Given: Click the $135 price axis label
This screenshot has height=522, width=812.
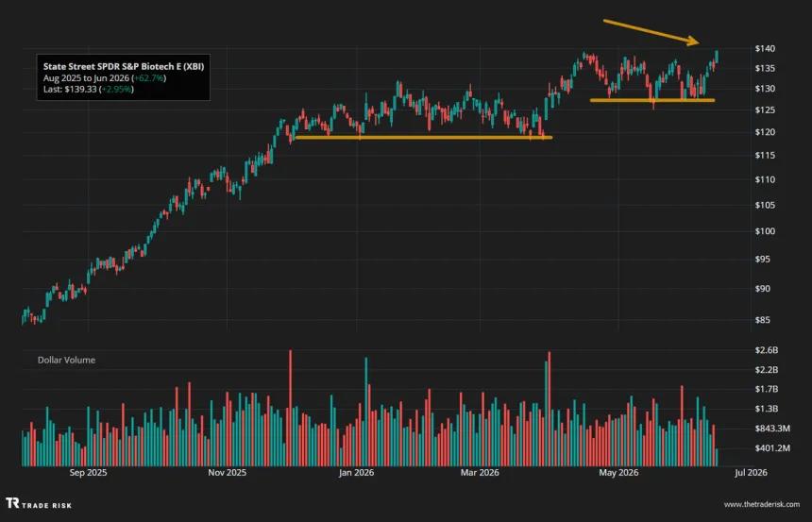Looking at the screenshot, I should point(765,68).
